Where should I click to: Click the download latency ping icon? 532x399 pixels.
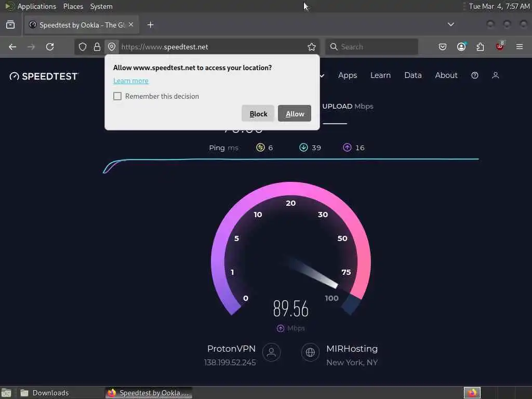[303, 147]
